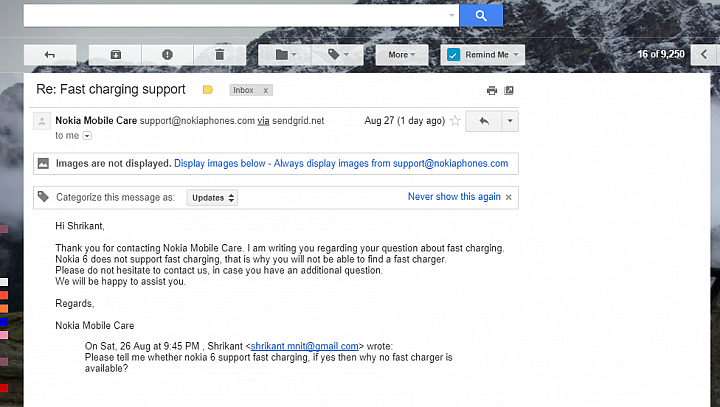Screen dimensions: 720x407
Task: Reply to the message with arrow button
Action: [x=484, y=121]
